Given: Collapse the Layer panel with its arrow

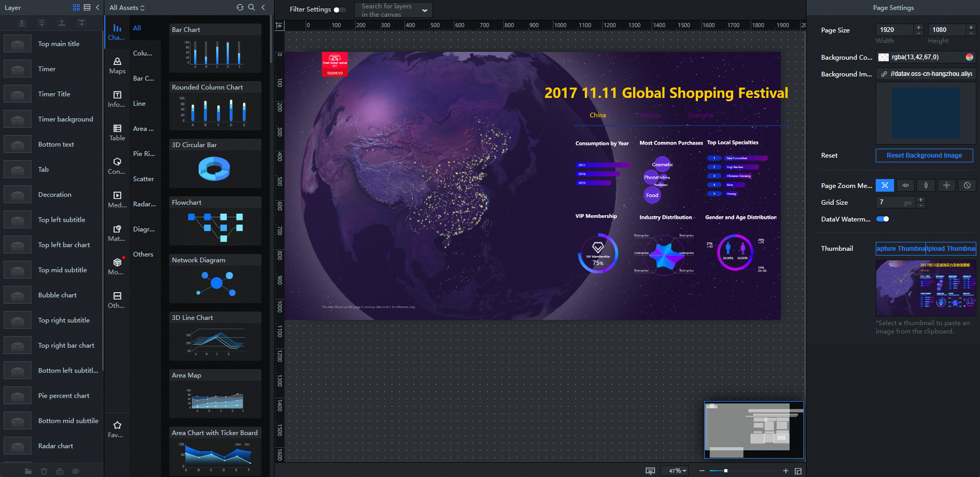Looking at the screenshot, I should point(97,7).
